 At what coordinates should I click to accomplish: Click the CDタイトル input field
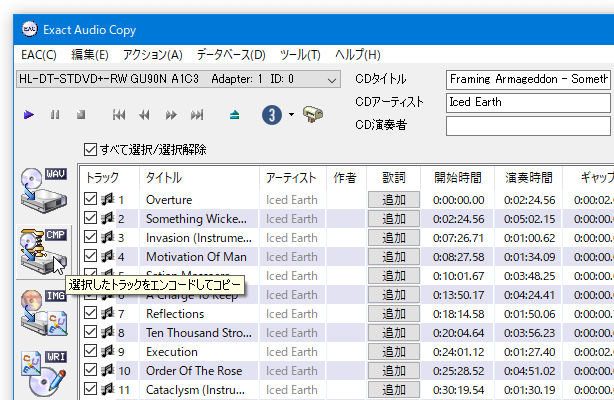(528, 80)
